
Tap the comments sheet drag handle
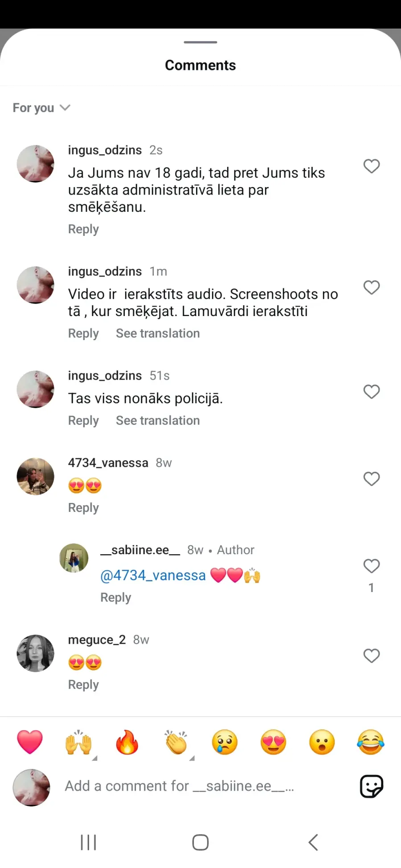click(200, 42)
